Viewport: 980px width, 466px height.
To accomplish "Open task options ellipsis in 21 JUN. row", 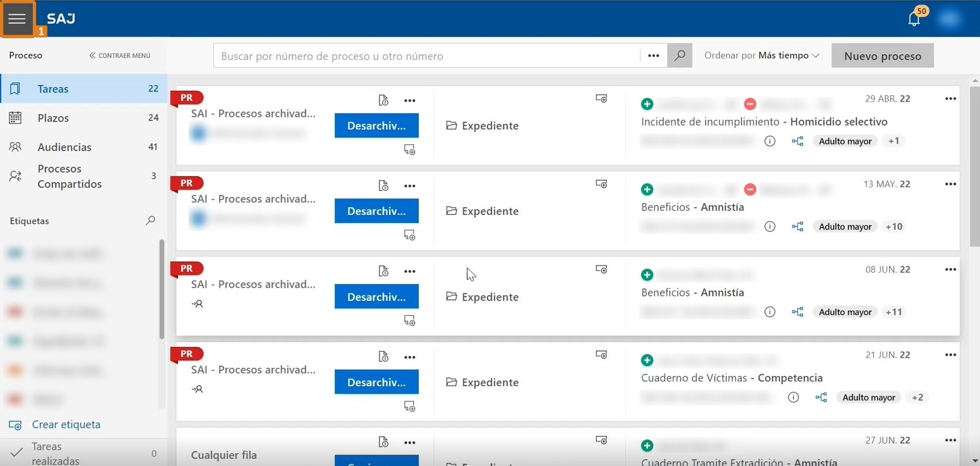I will (410, 357).
